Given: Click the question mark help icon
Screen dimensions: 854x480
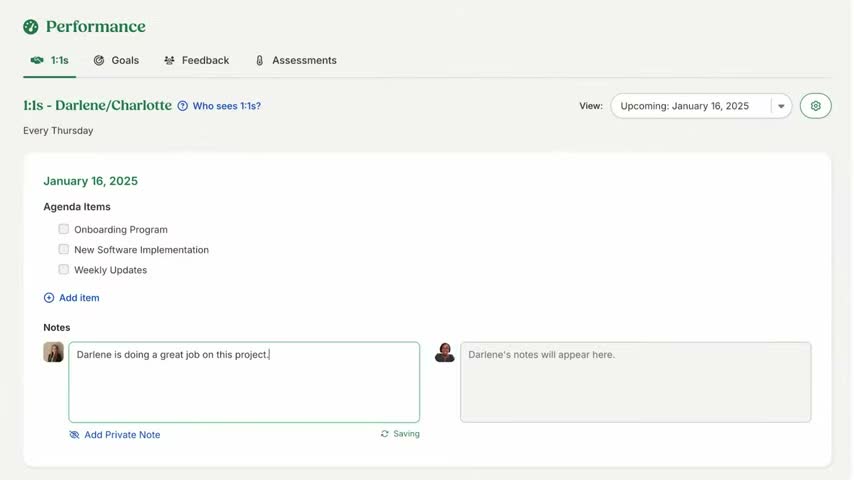Looking at the screenshot, I should click(x=182, y=106).
